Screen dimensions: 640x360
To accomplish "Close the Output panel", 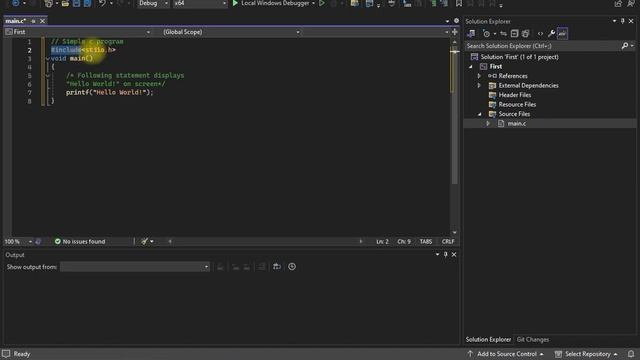I will (454, 254).
